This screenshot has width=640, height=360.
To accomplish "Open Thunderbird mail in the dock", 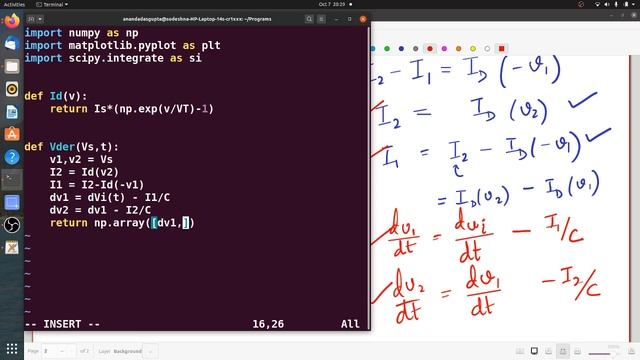I will coord(12,43).
